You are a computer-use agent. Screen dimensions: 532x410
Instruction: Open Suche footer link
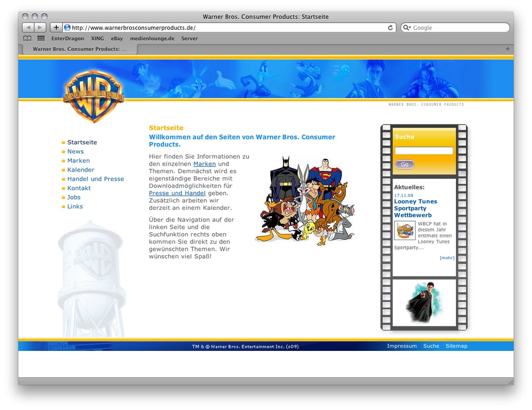click(x=431, y=346)
